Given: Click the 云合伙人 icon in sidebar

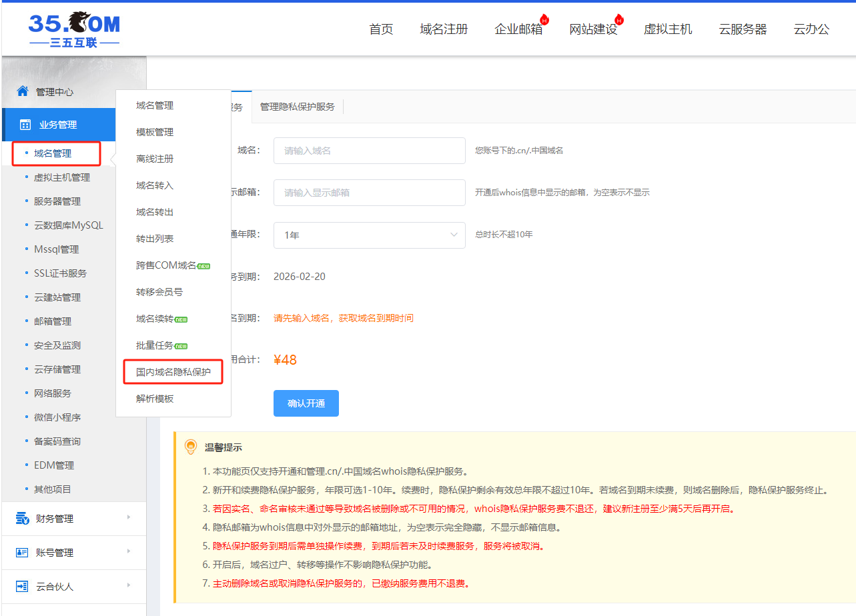Looking at the screenshot, I should 23,587.
